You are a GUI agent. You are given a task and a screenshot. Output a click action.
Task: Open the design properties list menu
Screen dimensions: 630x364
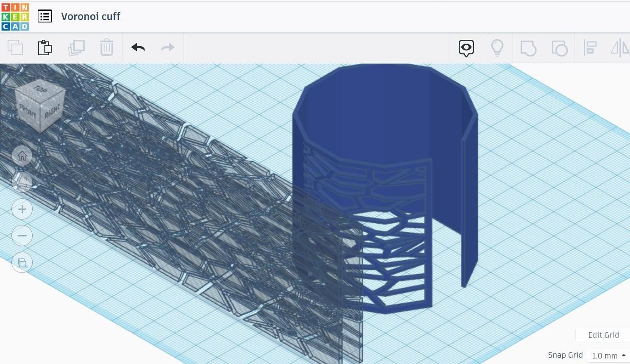(45, 16)
